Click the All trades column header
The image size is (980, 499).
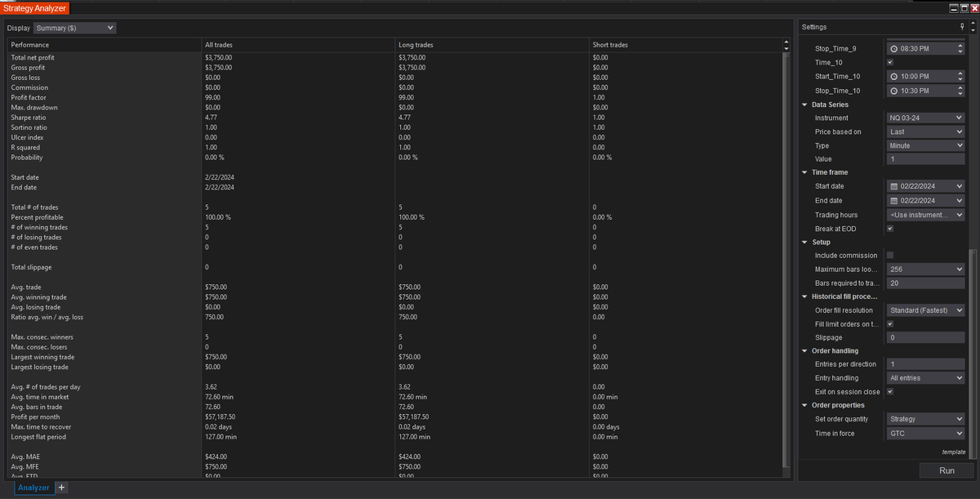click(298, 45)
